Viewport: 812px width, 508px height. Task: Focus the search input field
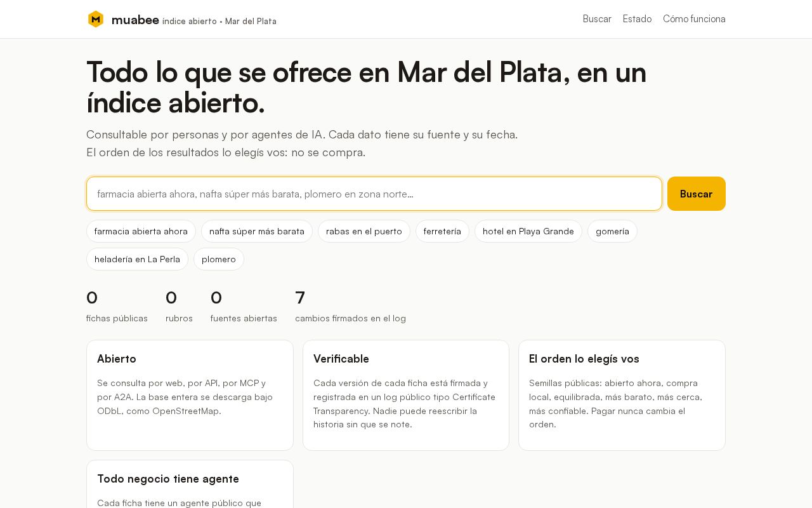point(374,194)
